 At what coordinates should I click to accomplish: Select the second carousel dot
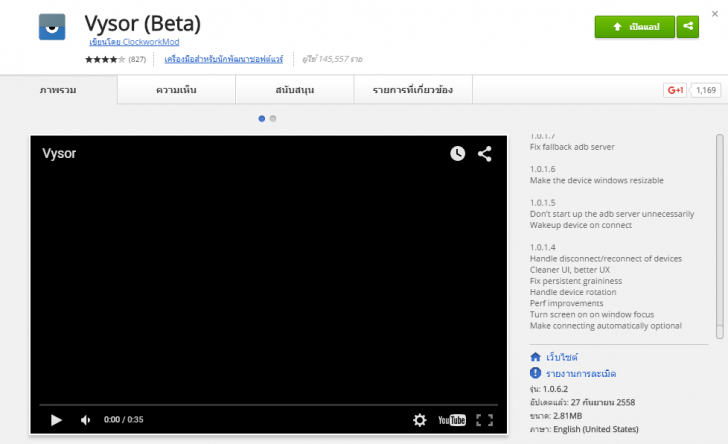(x=273, y=118)
